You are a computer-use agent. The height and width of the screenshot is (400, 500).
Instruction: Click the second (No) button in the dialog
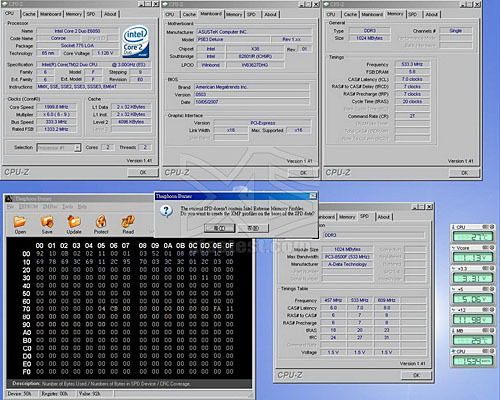pyautogui.click(x=253, y=228)
